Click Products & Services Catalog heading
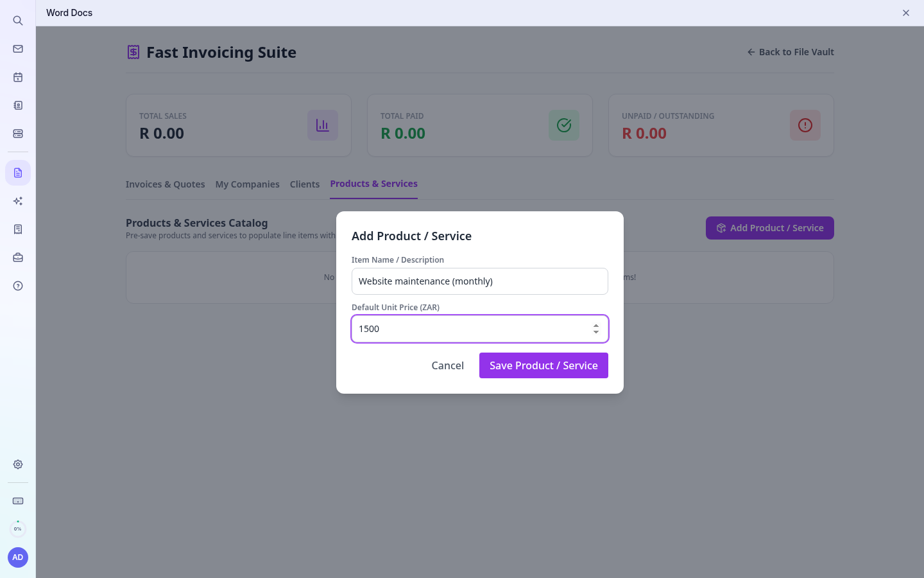The width and height of the screenshot is (924, 578). (x=197, y=223)
